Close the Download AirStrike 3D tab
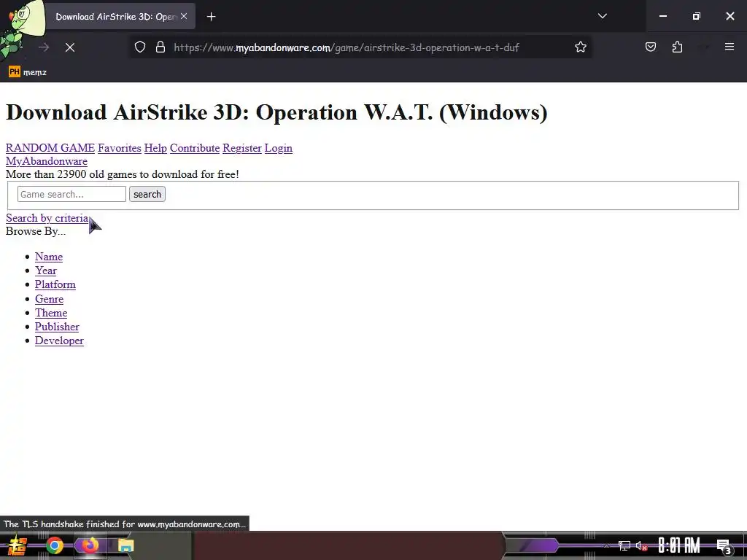Screen dimensions: 747x560 pos(184,16)
